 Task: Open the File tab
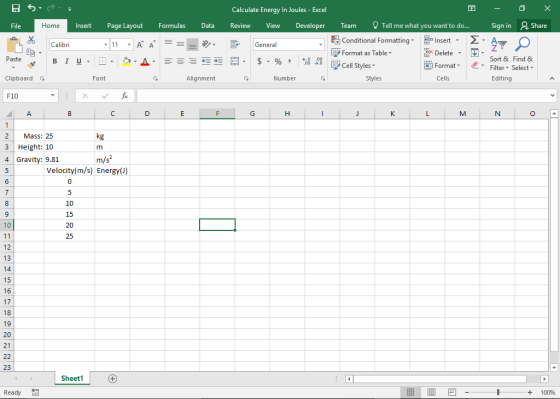16,26
